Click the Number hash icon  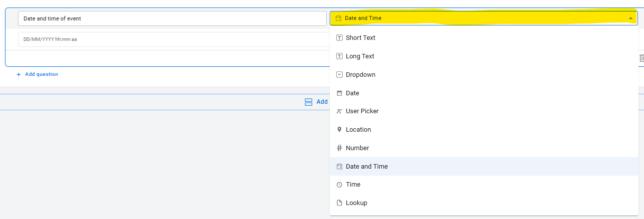[x=339, y=148]
